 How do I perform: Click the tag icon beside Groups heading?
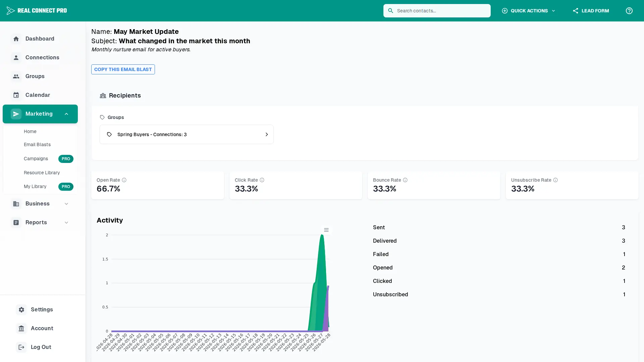(102, 117)
